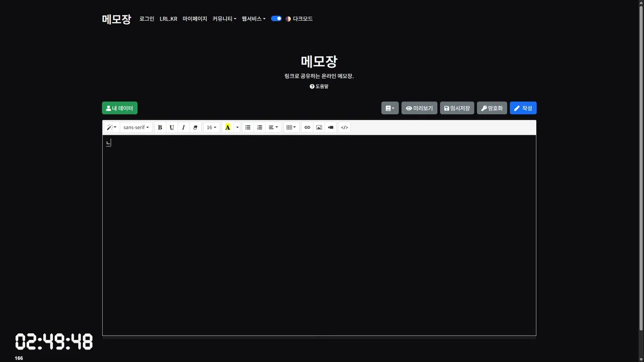Toggle bold formatting
Image resolution: width=644 pixels, height=362 pixels.
(160, 128)
